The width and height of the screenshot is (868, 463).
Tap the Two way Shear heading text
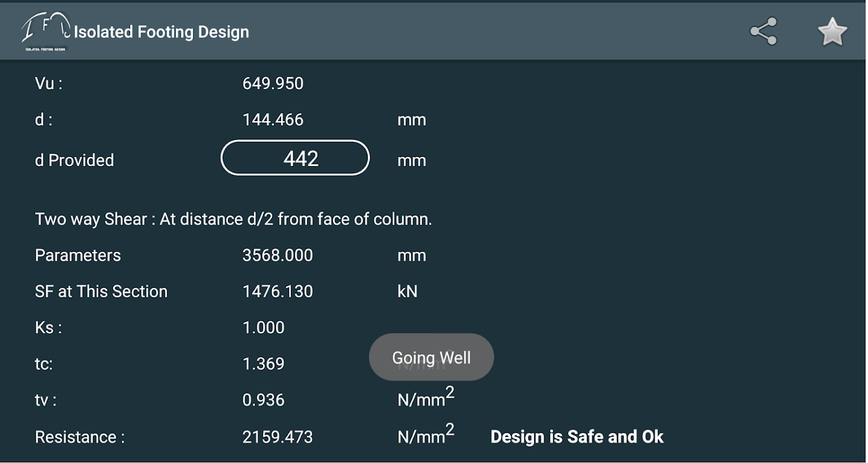coord(234,219)
